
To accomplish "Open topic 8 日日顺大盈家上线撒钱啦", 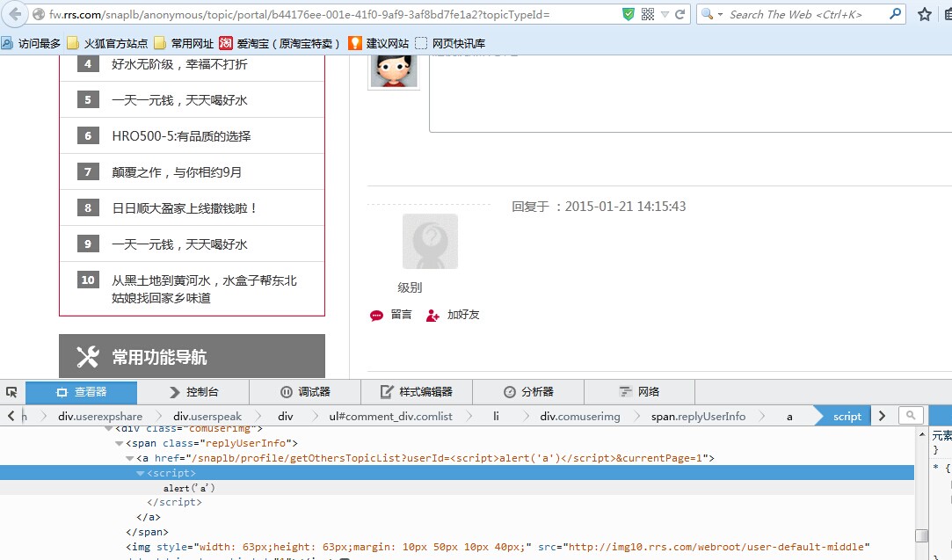I will [185, 208].
